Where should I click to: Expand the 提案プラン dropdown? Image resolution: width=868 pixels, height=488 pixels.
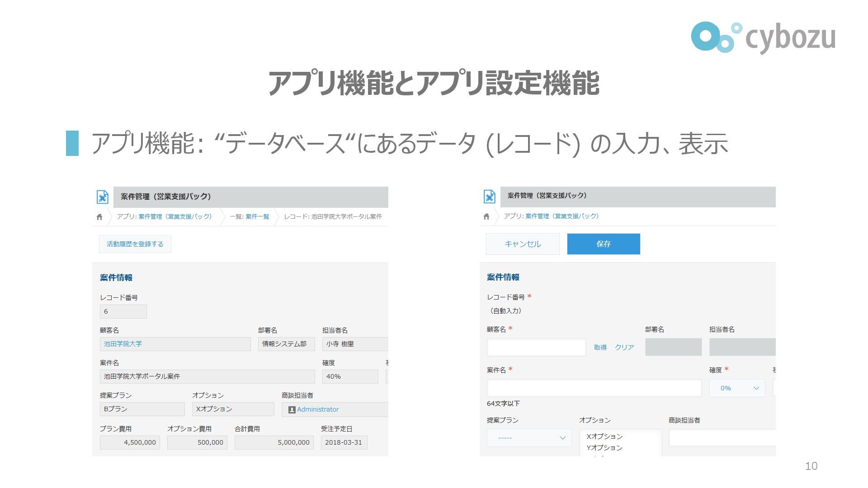(x=529, y=438)
